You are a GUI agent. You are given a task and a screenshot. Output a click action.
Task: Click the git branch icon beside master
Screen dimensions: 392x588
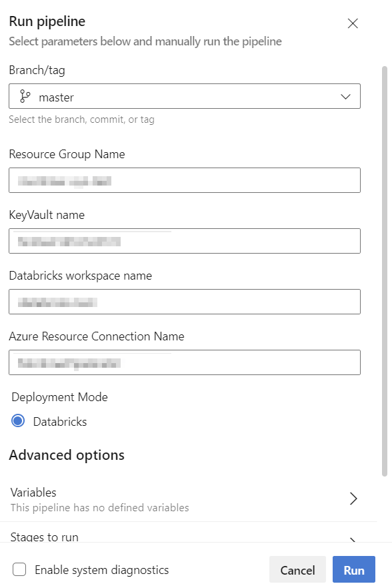pyautogui.click(x=25, y=96)
